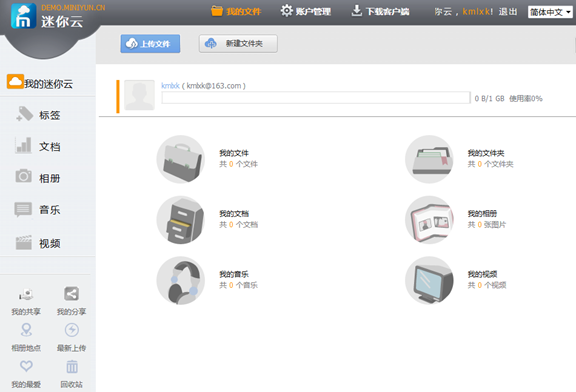Click the 我的文件 briefcase icon
The width and height of the screenshot is (576, 392).
181,159
